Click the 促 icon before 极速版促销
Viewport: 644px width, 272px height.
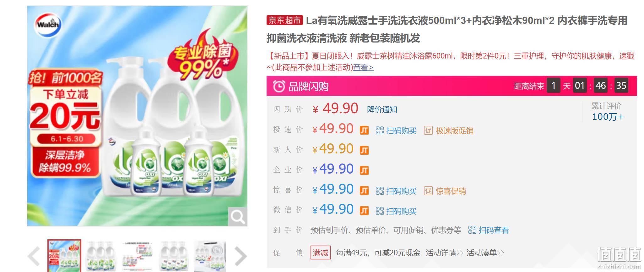[x=428, y=130]
